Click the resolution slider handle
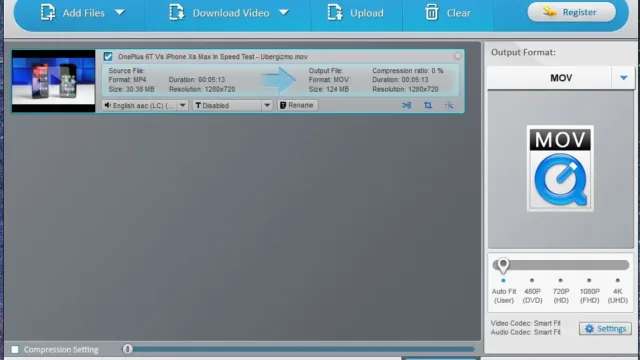Screen dimensions: 640x360 [x=503, y=265]
